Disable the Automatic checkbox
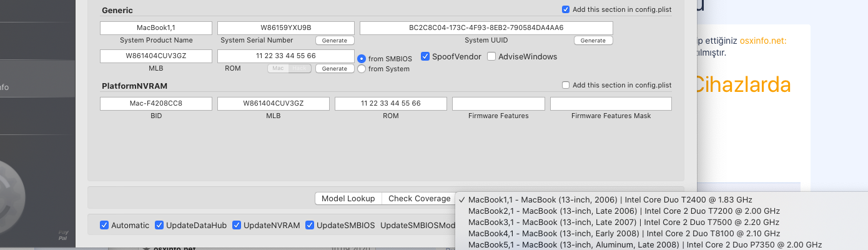Viewport: 868px width, 250px height. coord(104,225)
